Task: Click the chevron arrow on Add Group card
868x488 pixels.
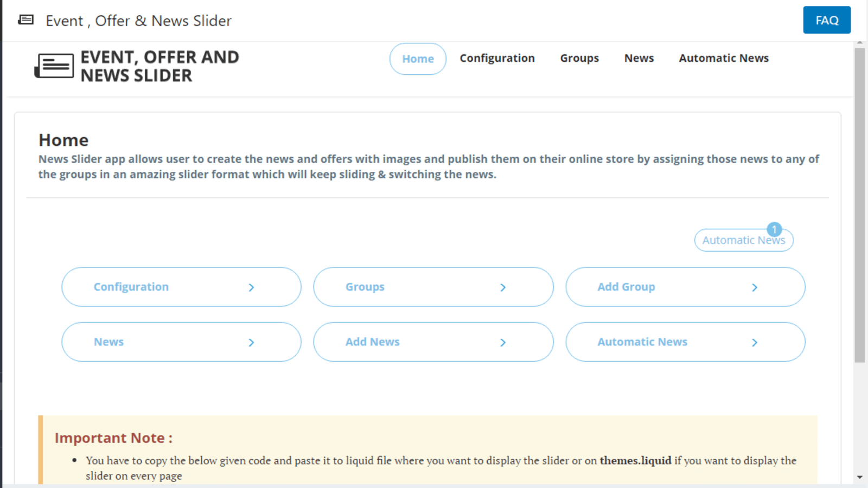Action: [755, 287]
